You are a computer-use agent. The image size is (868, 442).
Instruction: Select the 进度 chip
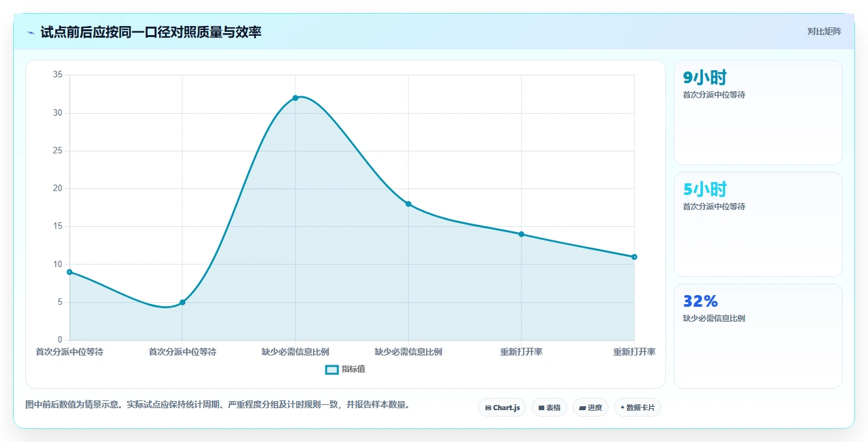click(x=590, y=408)
